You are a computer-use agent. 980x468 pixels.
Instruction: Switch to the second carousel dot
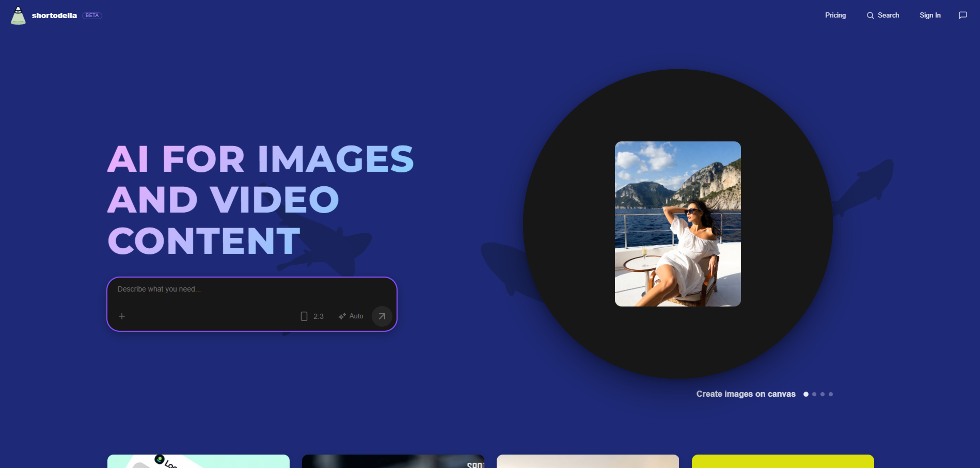click(x=814, y=394)
